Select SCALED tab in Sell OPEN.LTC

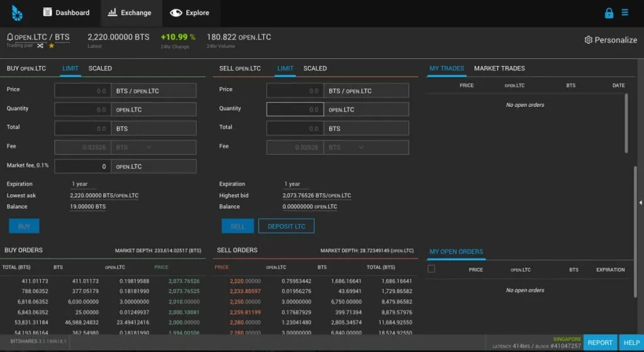tap(315, 69)
